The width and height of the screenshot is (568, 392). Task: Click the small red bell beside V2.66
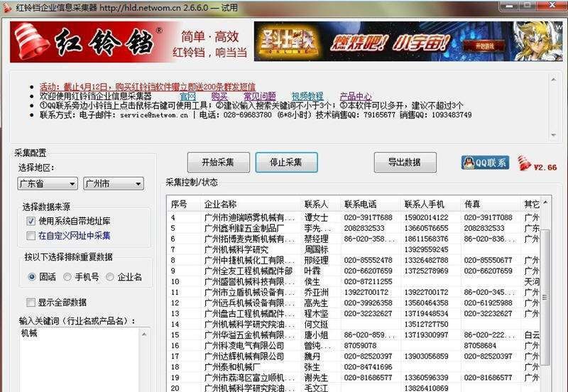coord(524,163)
